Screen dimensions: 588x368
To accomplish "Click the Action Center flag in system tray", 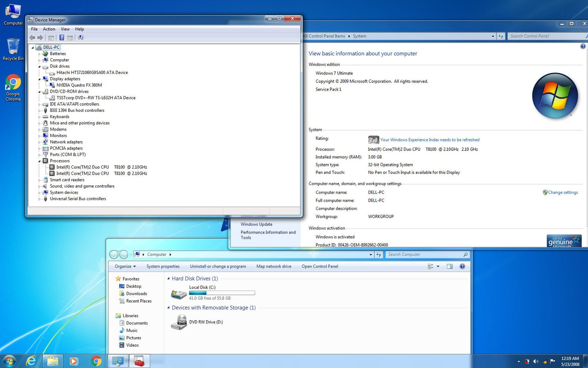I will coord(552,361).
